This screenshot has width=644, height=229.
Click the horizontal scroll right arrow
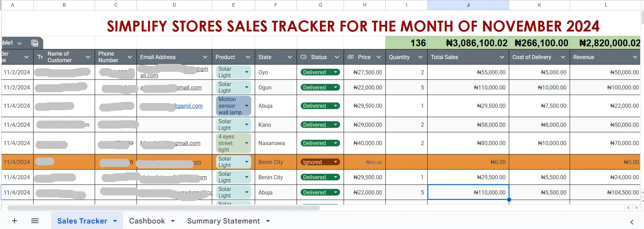(636, 208)
